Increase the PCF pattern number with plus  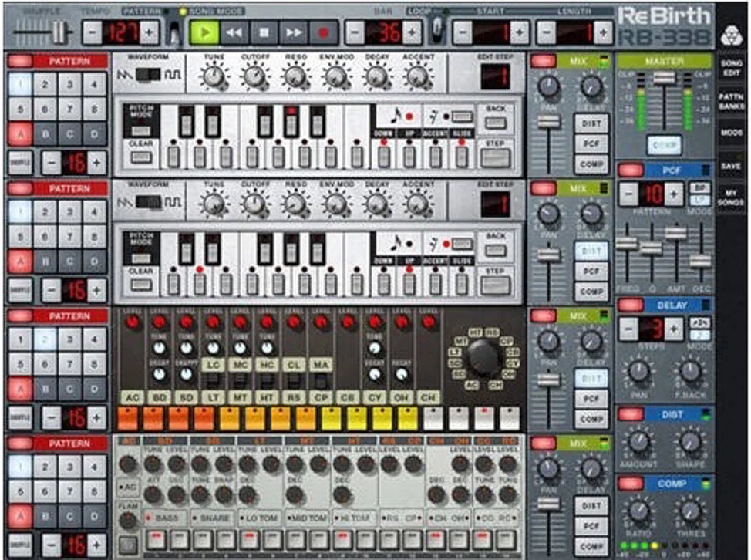coord(674,194)
